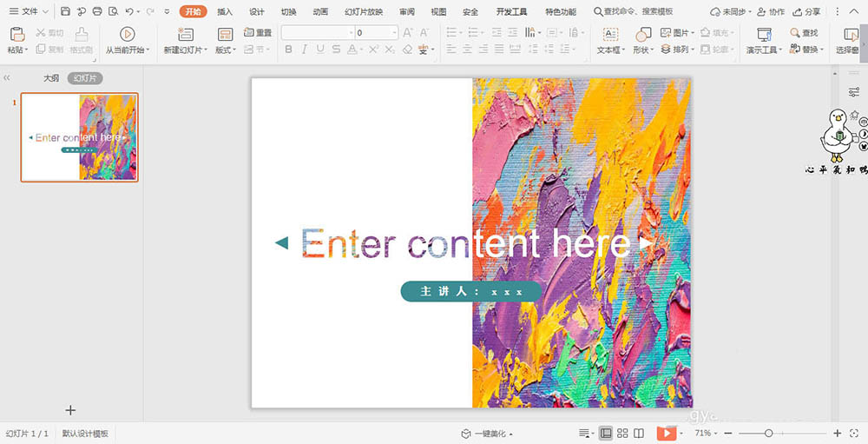Click the 分享 share button

[x=806, y=11]
